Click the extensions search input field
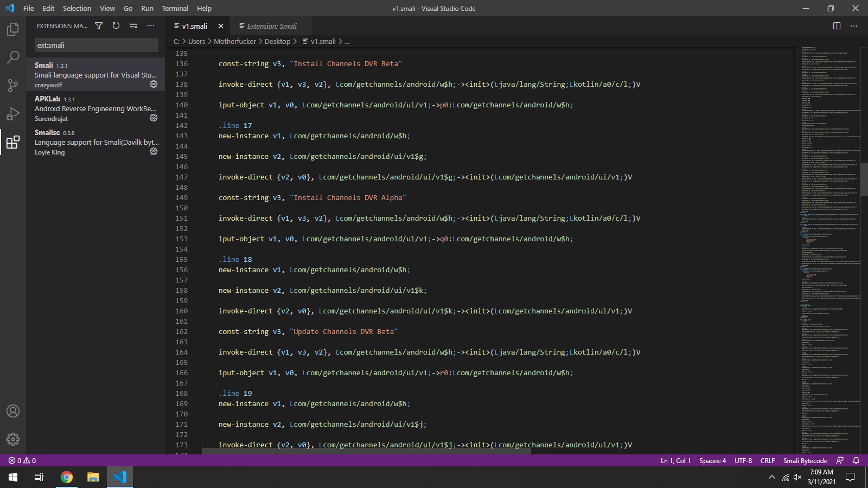Image resolution: width=868 pixels, height=488 pixels. tap(96, 45)
